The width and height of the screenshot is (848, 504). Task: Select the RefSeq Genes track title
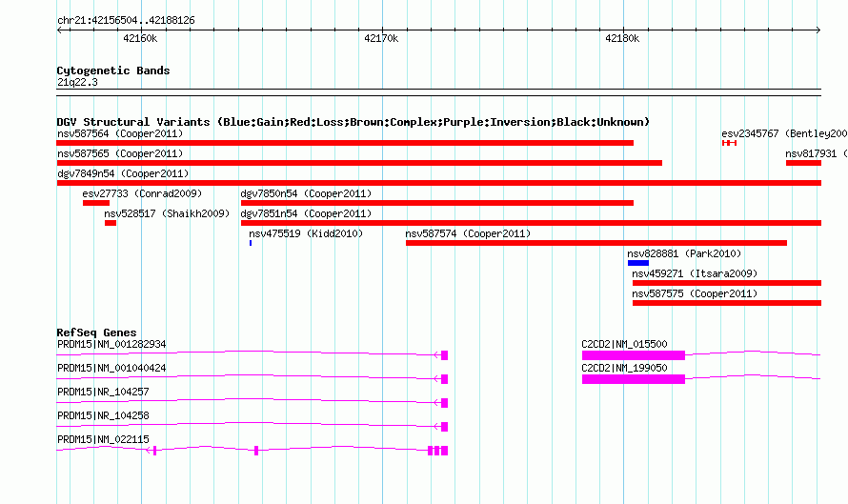96,333
